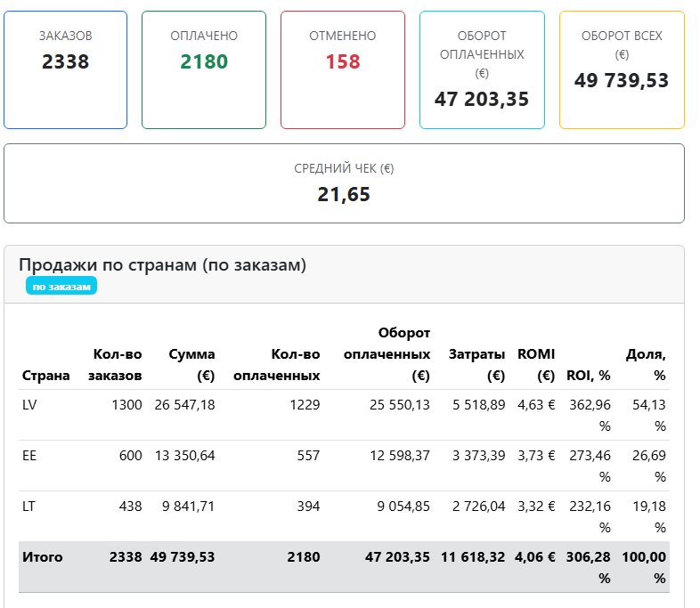Click the LV paid count 1229
The height and width of the screenshot is (608, 700).
click(x=305, y=404)
